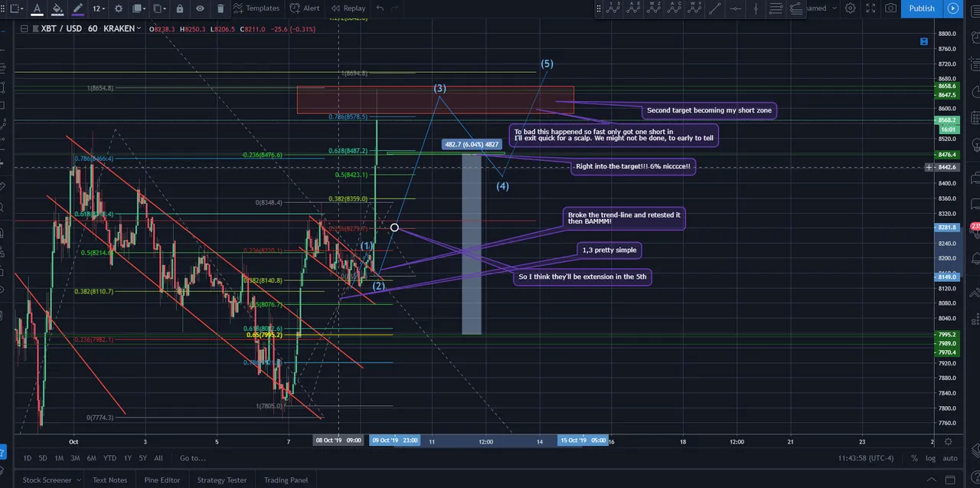The height and width of the screenshot is (488, 980).
Task: Select Elliott Double Combo (WXY) tool
Action: pyautogui.click(x=694, y=8)
